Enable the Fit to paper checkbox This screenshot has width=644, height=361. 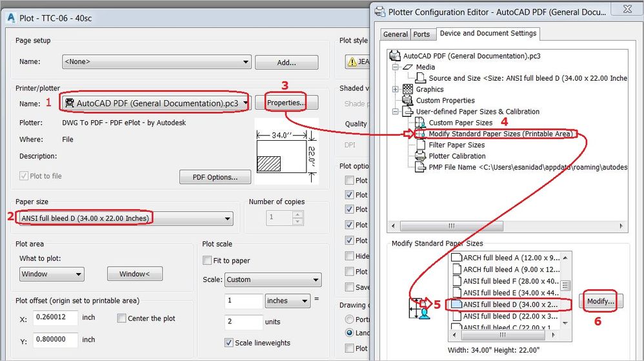(207, 260)
